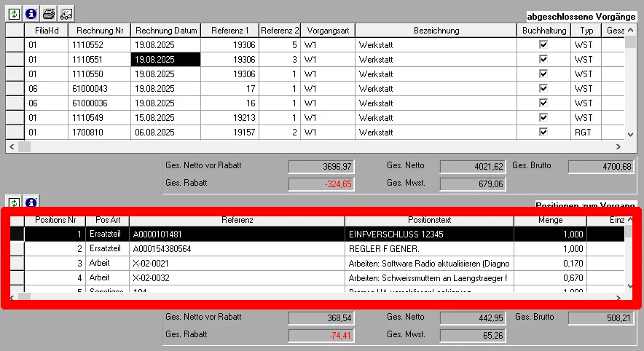The width and height of the screenshot is (644, 351).
Task: Click positions table horizontal scroll right arrow
Action: pos(618,298)
